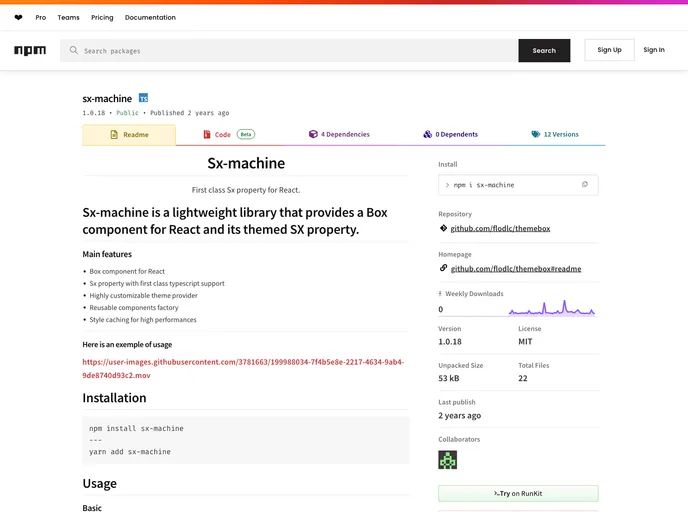
Task: Click the magnifier icon in the search box
Action: pos(74,50)
